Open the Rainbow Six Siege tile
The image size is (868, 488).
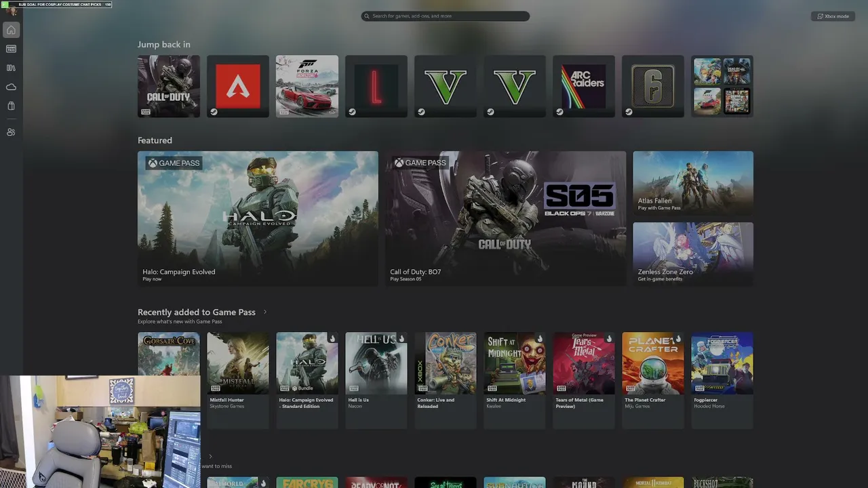pyautogui.click(x=653, y=86)
